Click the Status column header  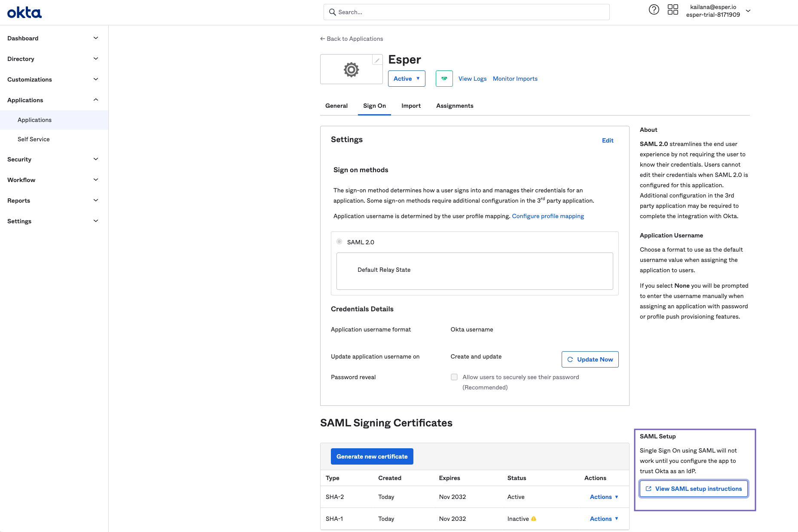click(x=517, y=478)
